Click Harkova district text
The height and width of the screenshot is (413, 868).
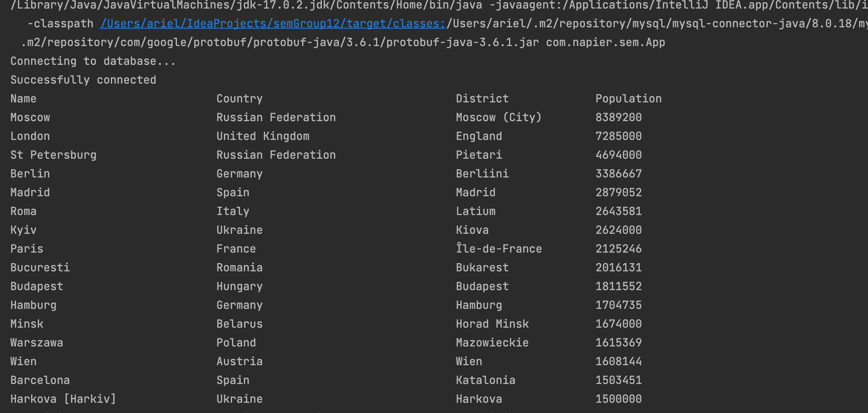(479, 399)
